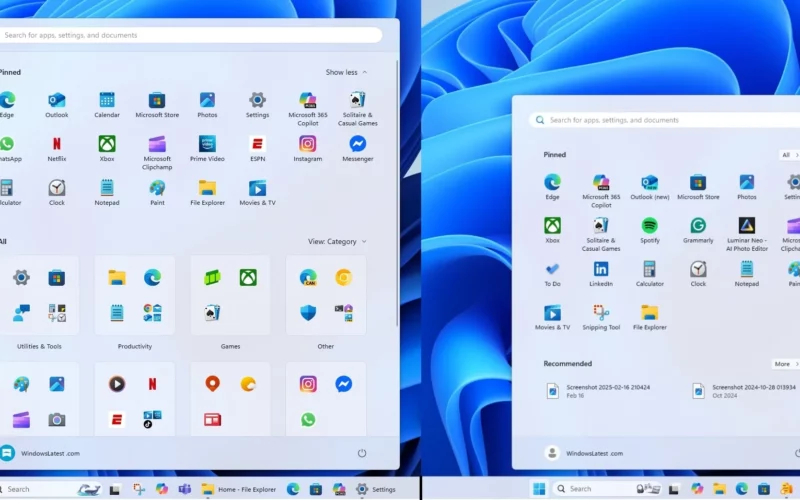Click search field in left Start menu
Viewport: 800px width, 500px height.
point(190,35)
